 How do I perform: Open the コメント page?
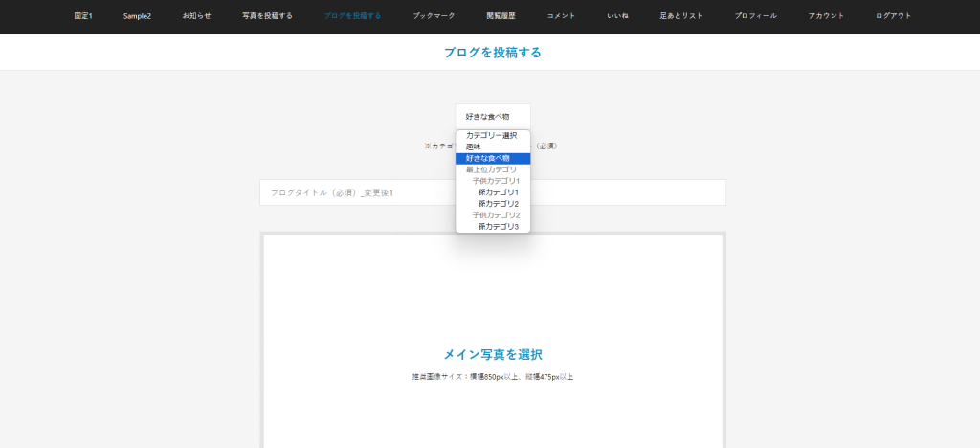561,16
